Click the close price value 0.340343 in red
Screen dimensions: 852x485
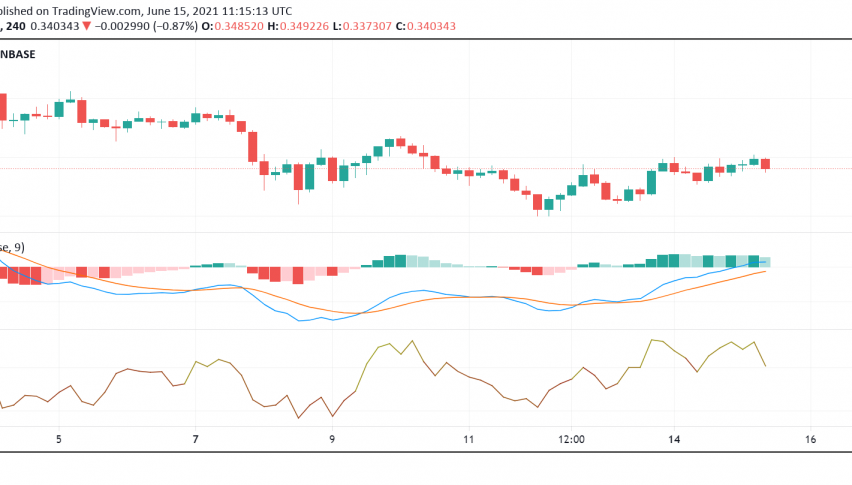[431, 26]
